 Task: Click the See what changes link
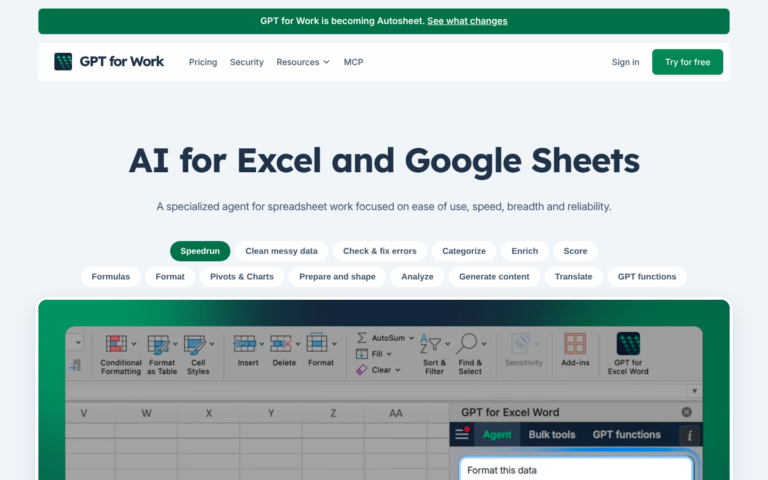click(x=467, y=21)
